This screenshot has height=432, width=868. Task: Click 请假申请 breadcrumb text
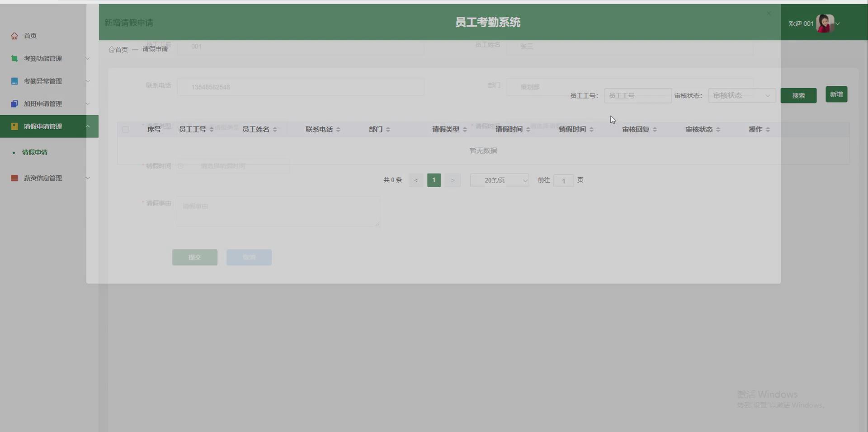pyautogui.click(x=155, y=49)
